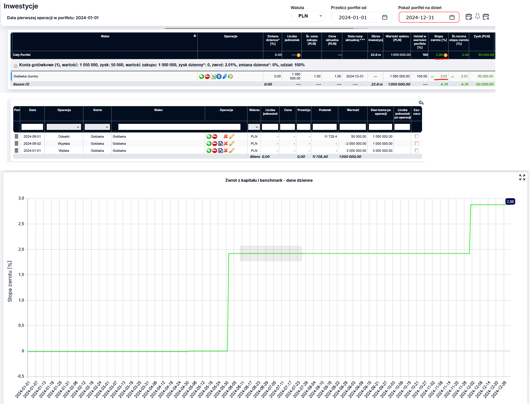
Task: Delete the 2024-06-01 Odsetki operation with red X
Action: [226, 137]
